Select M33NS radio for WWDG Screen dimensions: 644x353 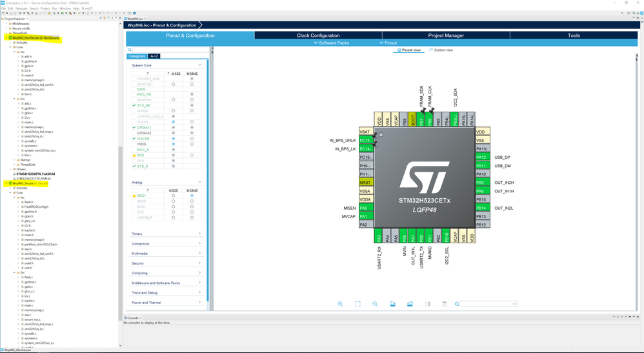pyautogui.click(x=192, y=111)
